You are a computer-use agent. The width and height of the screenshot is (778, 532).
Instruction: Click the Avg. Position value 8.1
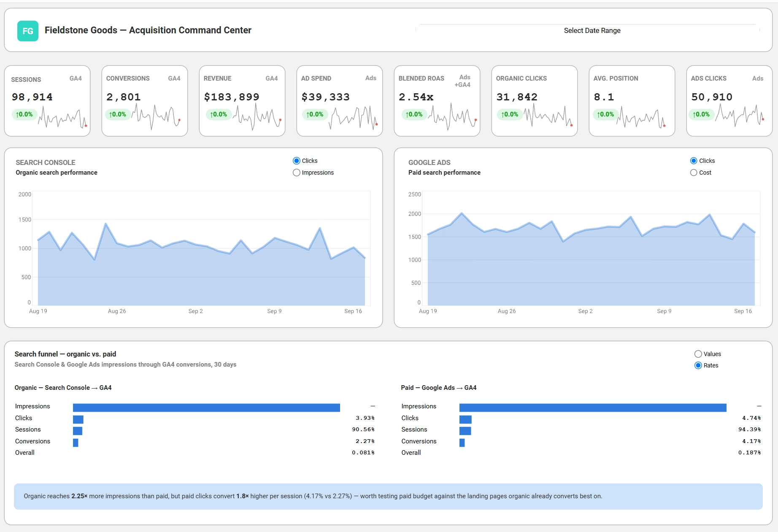pyautogui.click(x=604, y=97)
